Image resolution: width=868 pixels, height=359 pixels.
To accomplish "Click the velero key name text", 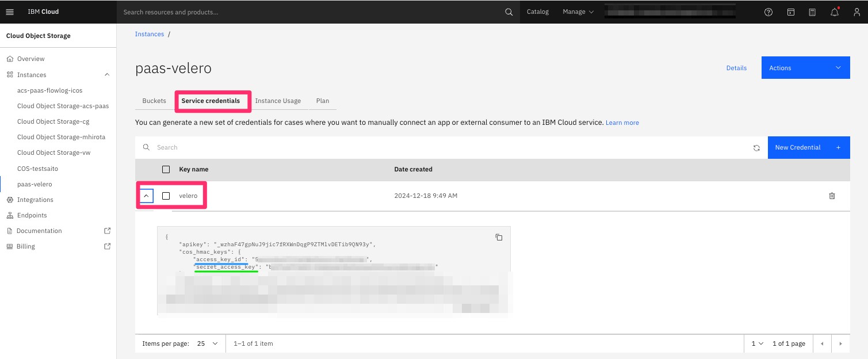I will 188,196.
